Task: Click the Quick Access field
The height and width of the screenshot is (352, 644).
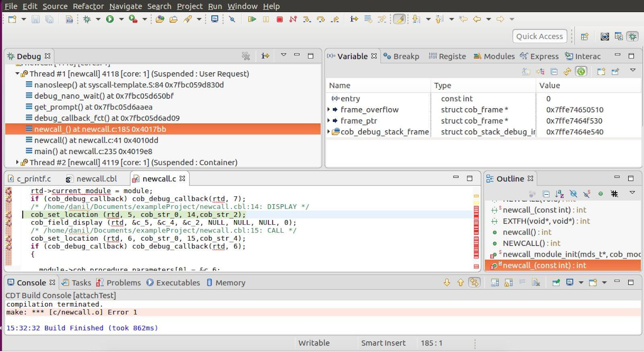Action: tap(539, 36)
